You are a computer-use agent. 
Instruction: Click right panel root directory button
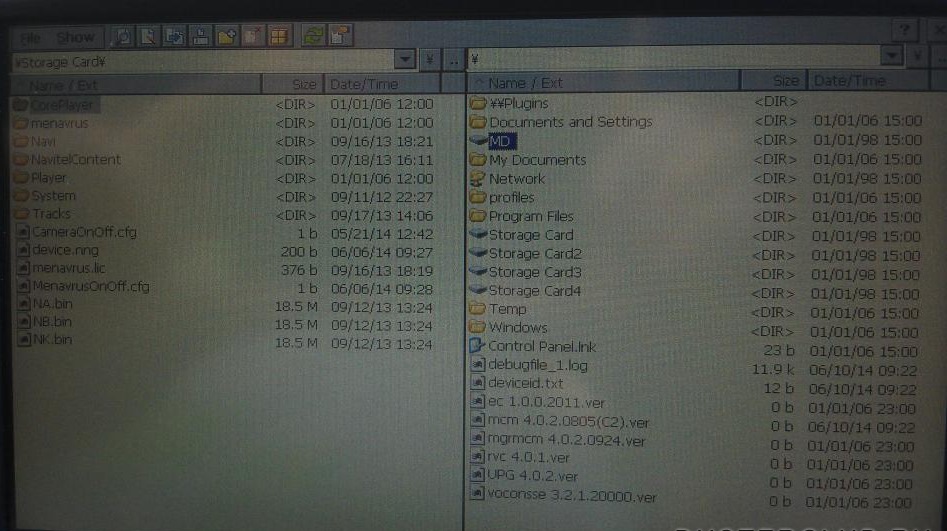917,57
